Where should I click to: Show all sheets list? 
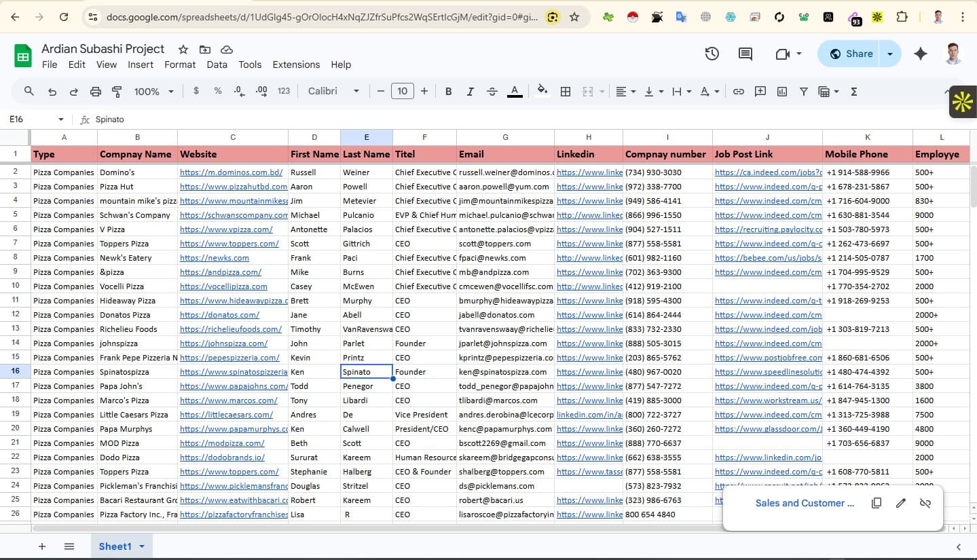pos(69,546)
